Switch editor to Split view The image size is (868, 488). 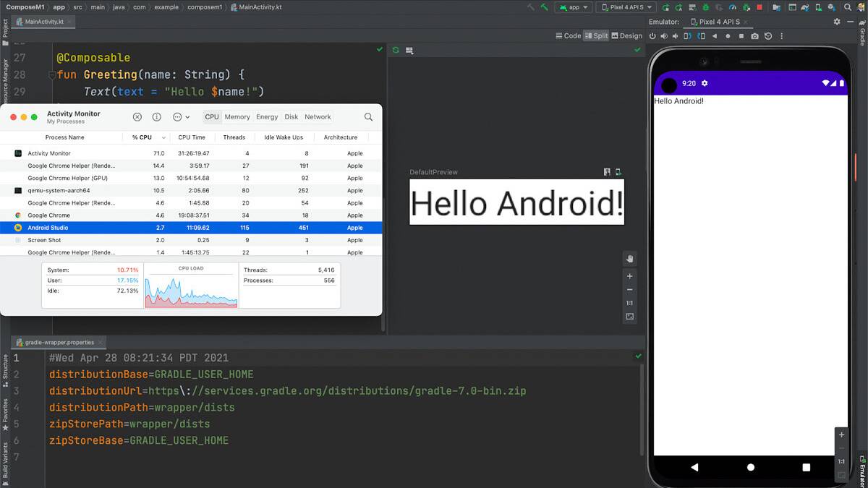click(597, 35)
